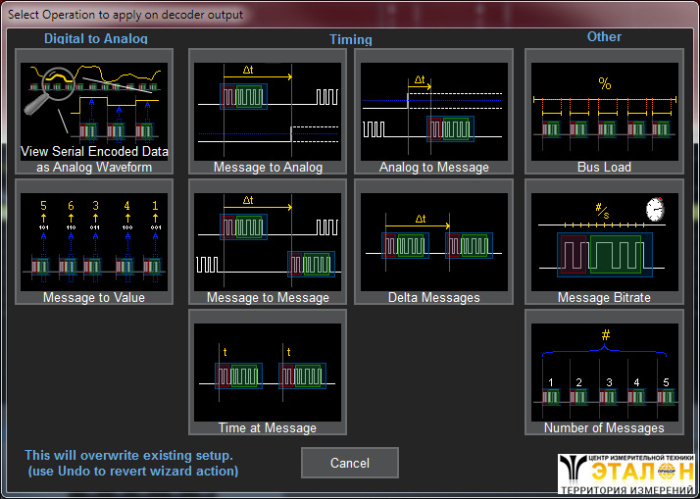The height and width of the screenshot is (499, 700).
Task: Pick the Message to Analog timing tile
Action: (x=267, y=112)
